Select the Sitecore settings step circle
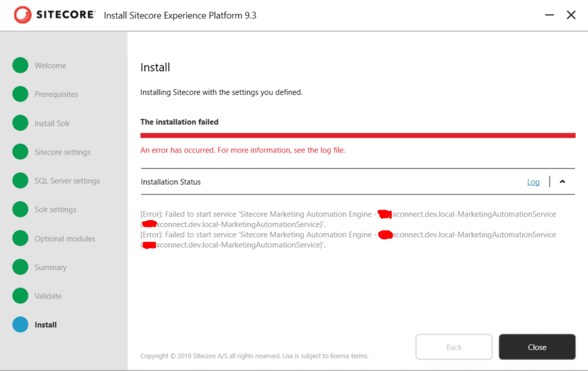This screenshot has height=371, width=588. [20, 152]
